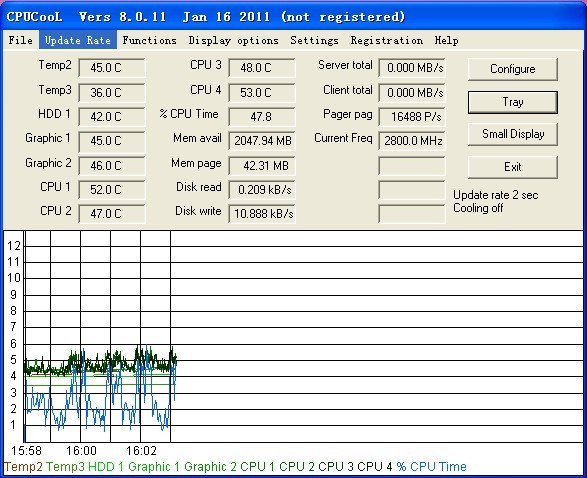
Task: Click the CPU 4 temperature field
Action: coord(261,92)
